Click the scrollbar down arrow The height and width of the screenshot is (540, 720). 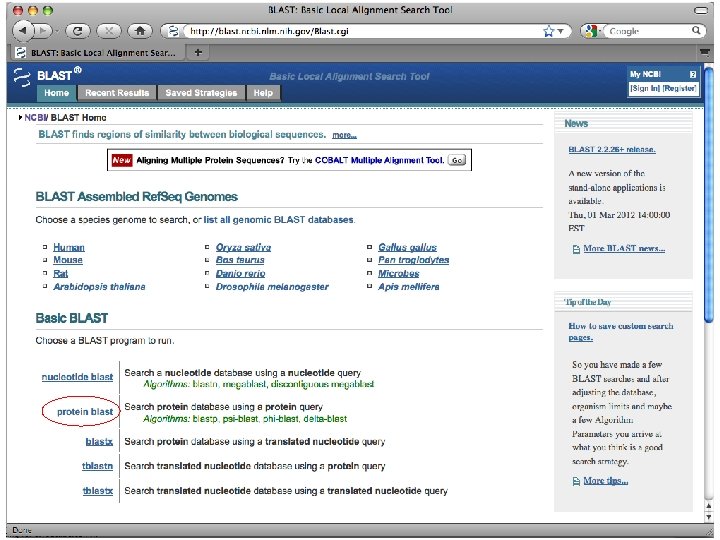(709, 517)
